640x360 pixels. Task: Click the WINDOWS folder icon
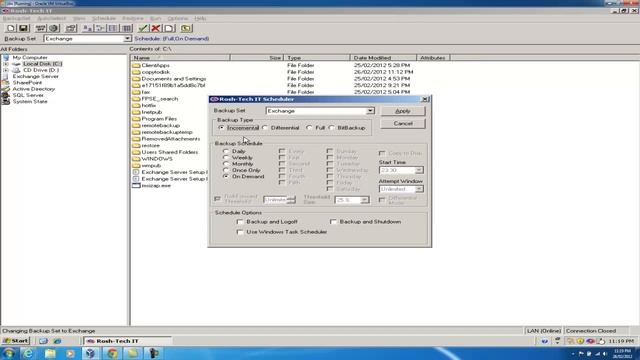click(136, 159)
